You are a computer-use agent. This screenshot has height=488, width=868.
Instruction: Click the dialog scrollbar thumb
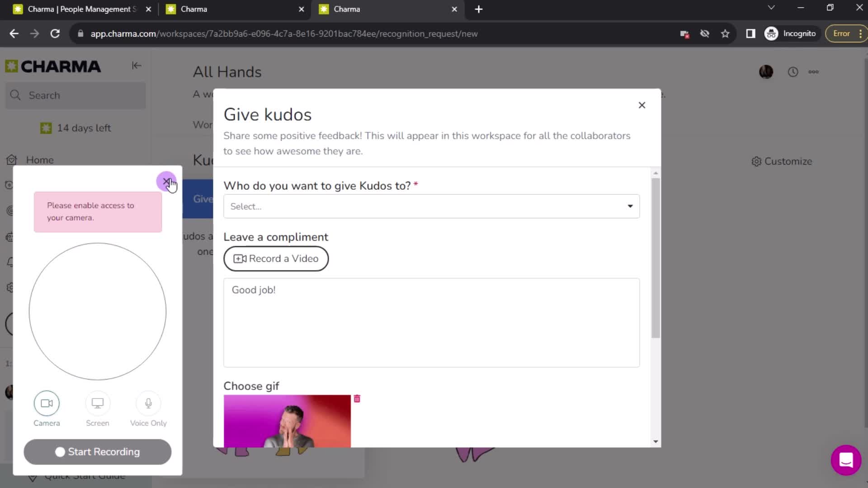click(x=656, y=258)
